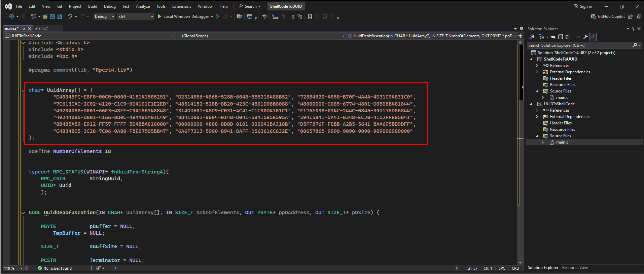Click the Undo arrow icon

tap(70, 16)
